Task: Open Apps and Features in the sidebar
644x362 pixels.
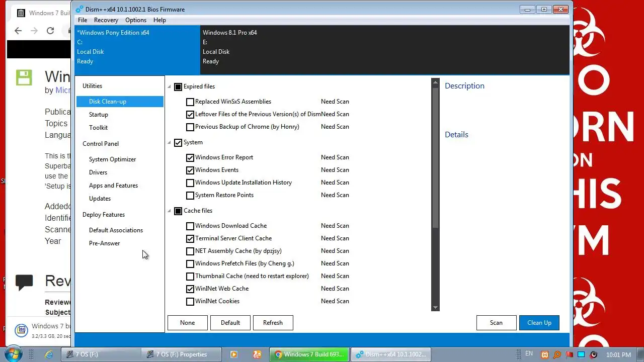Action: point(113,186)
